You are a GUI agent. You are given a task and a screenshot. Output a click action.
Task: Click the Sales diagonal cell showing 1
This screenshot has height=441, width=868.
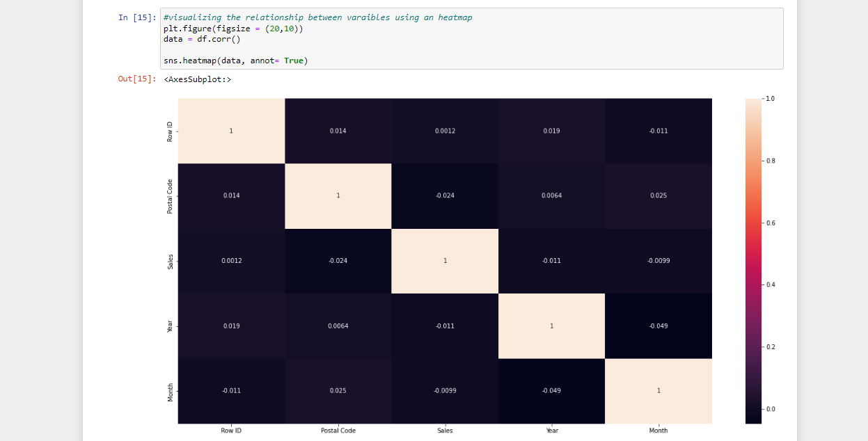point(445,261)
